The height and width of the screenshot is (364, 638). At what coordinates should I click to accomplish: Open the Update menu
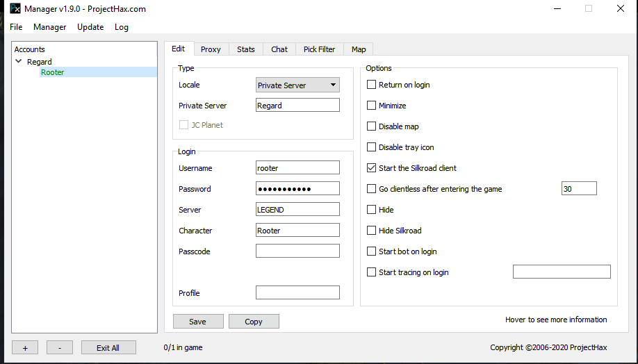(90, 27)
